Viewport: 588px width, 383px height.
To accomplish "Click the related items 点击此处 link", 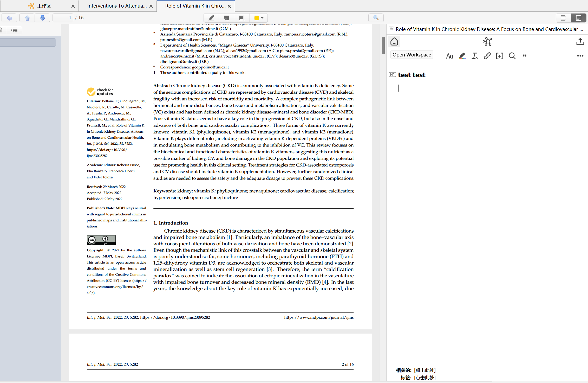I will pyautogui.click(x=425, y=370).
